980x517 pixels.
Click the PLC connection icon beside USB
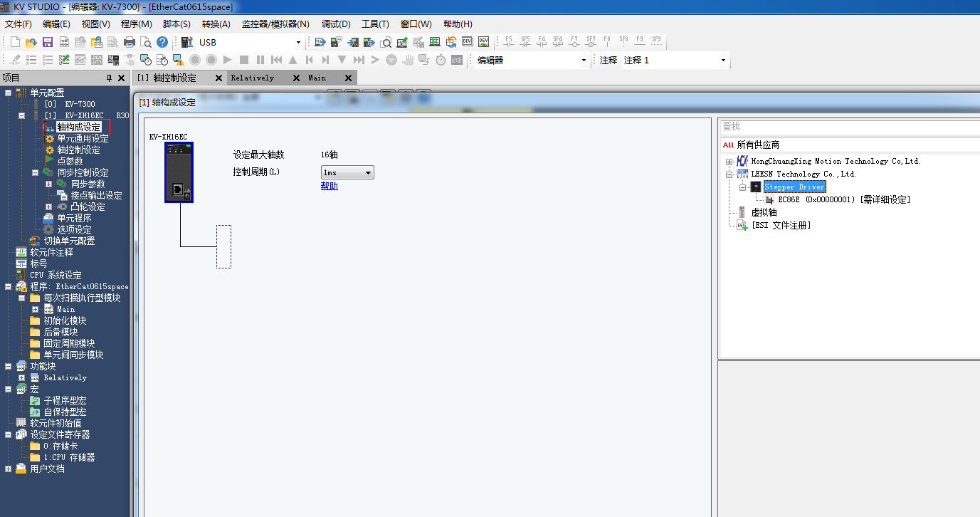pos(187,42)
